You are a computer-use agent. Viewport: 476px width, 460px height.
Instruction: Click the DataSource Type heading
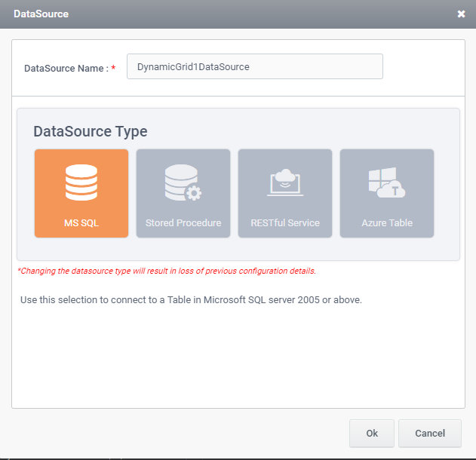pyautogui.click(x=91, y=132)
